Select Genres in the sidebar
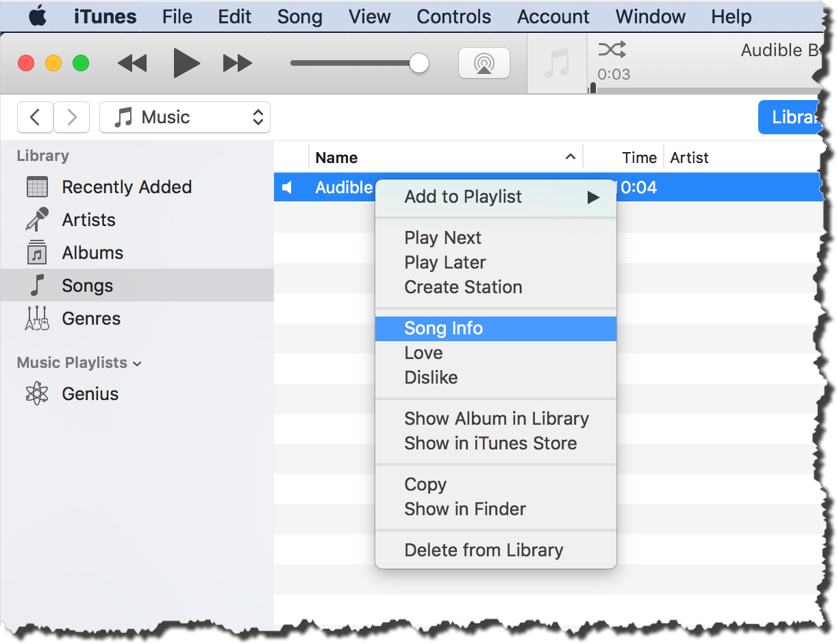Image resolution: width=837 pixels, height=644 pixels. (x=137, y=319)
